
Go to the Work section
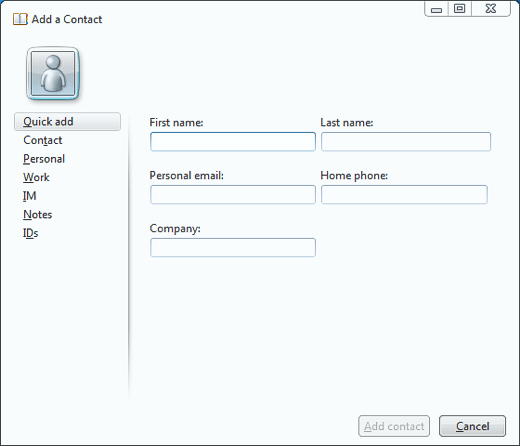point(36,177)
